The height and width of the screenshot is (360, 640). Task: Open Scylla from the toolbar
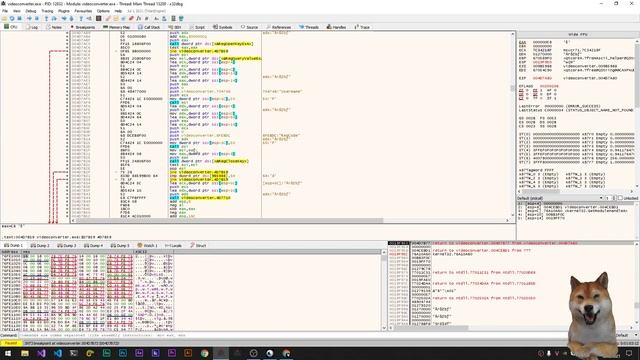click(x=98, y=19)
